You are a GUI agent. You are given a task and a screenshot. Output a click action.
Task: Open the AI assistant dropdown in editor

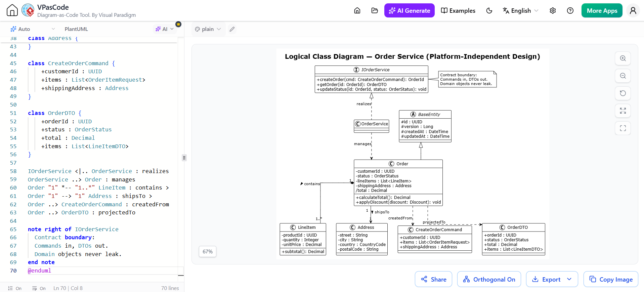165,29
